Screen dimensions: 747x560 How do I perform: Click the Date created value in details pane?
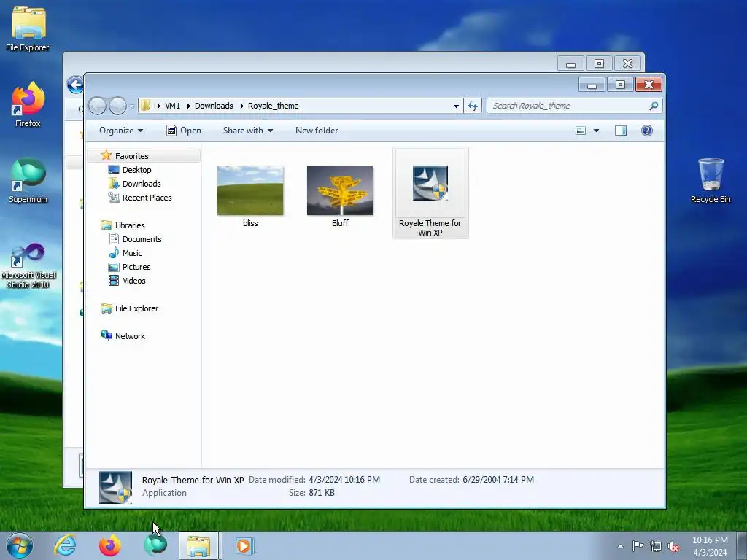pyautogui.click(x=498, y=480)
